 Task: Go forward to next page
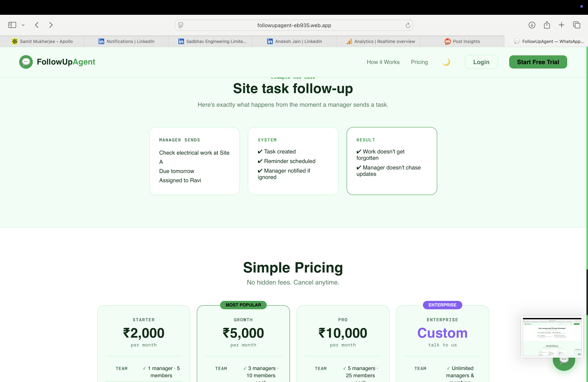click(x=51, y=25)
